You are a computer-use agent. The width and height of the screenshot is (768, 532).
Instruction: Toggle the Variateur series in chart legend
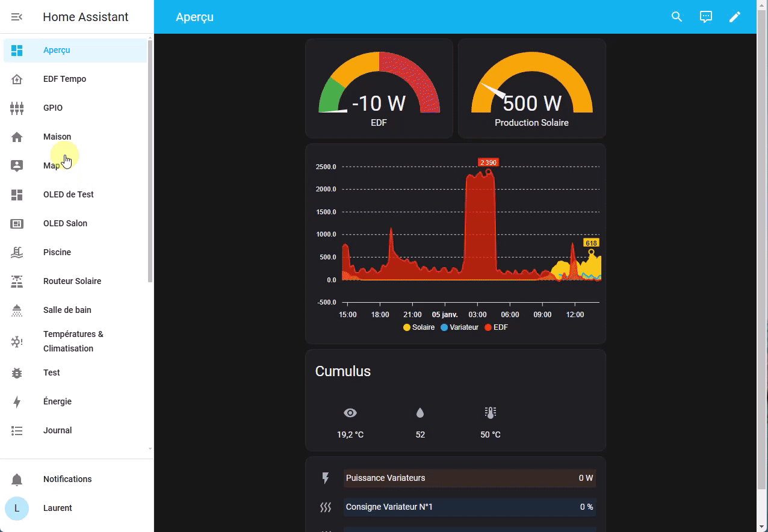pos(459,327)
